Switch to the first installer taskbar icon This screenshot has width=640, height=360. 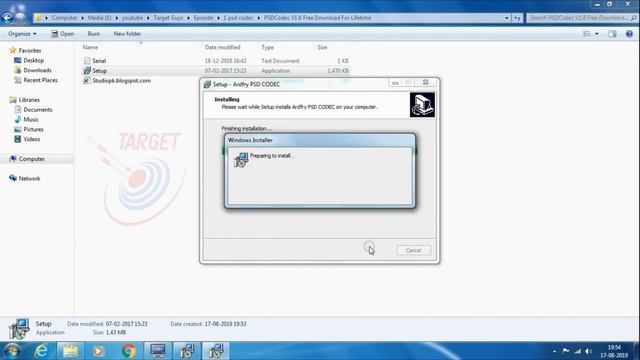(x=187, y=351)
